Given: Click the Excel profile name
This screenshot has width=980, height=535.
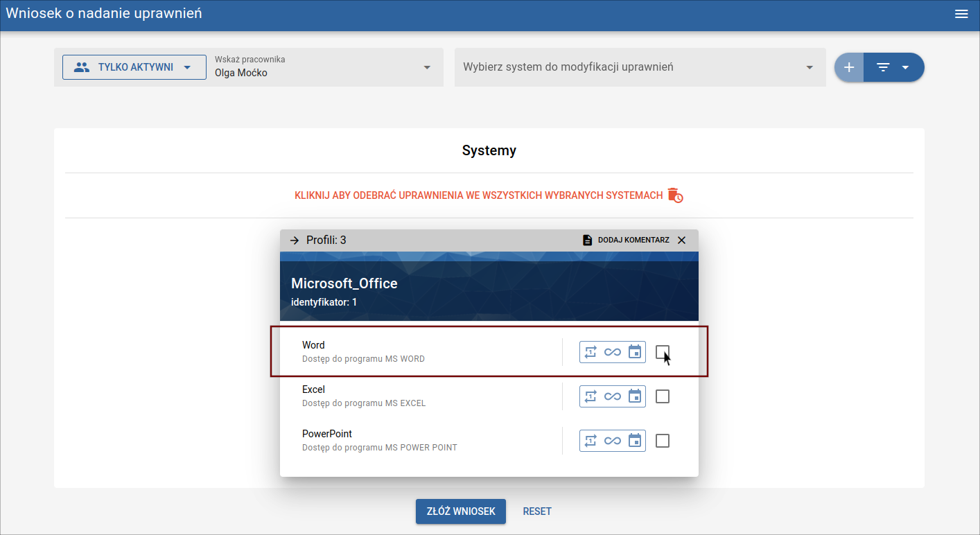Looking at the screenshot, I should click(313, 389).
